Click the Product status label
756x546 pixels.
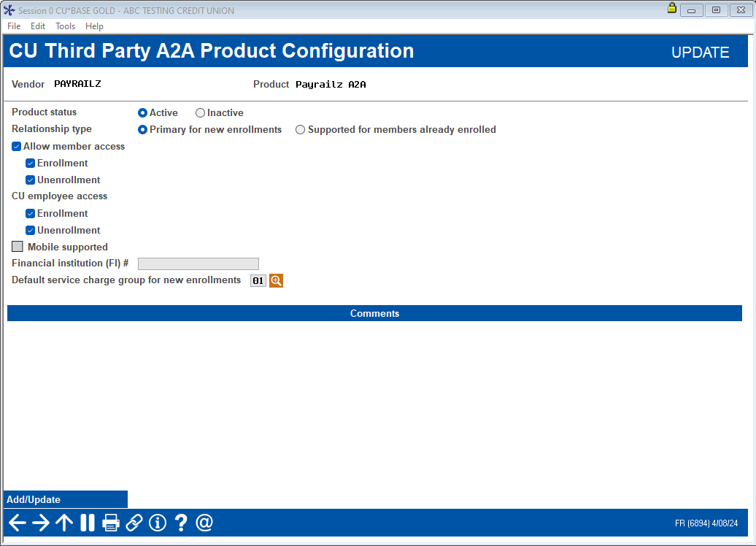(45, 112)
